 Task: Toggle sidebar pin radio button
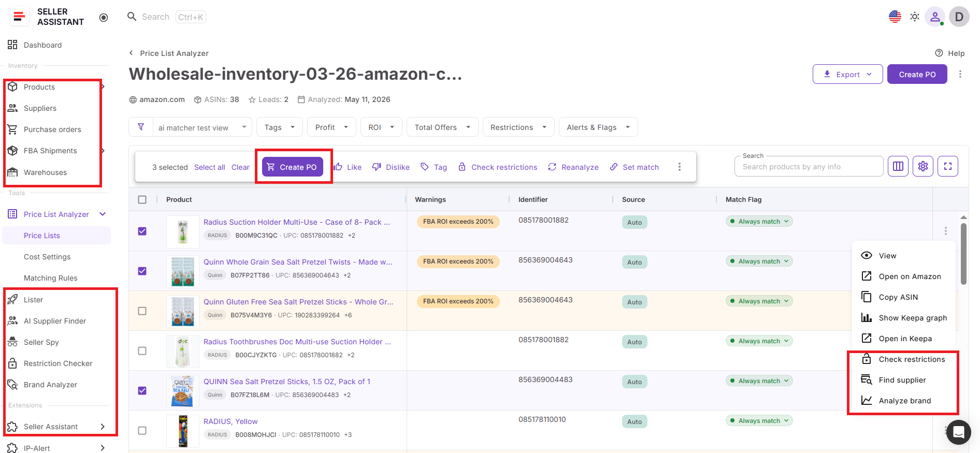click(x=104, y=18)
